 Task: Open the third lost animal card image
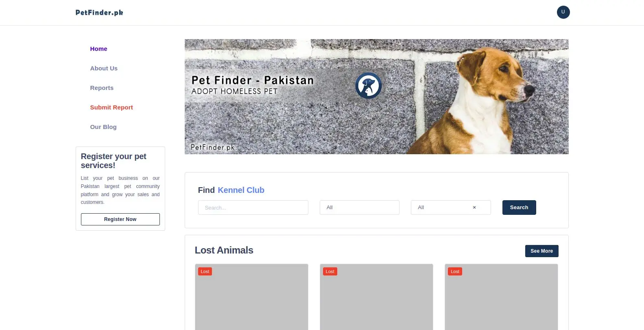(501, 301)
